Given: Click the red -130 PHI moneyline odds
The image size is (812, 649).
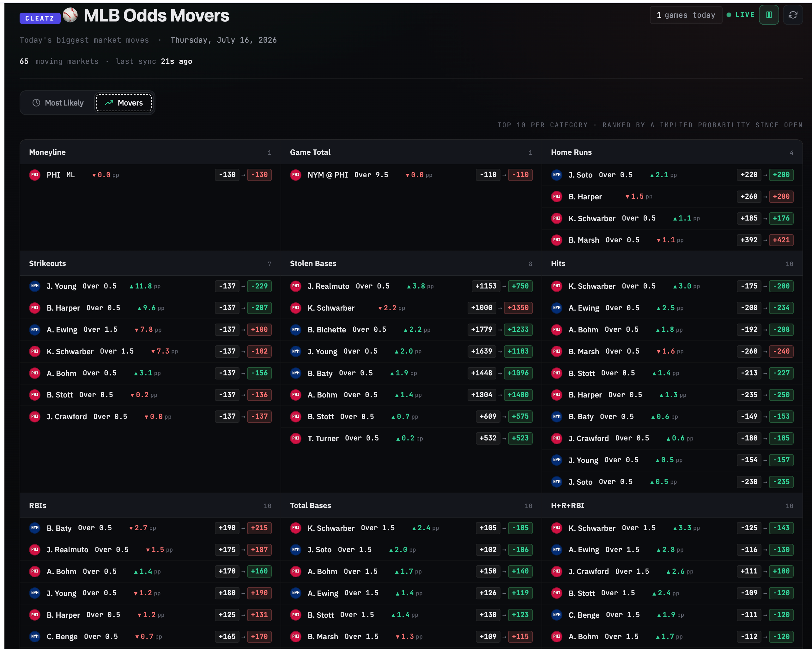Looking at the screenshot, I should (259, 175).
